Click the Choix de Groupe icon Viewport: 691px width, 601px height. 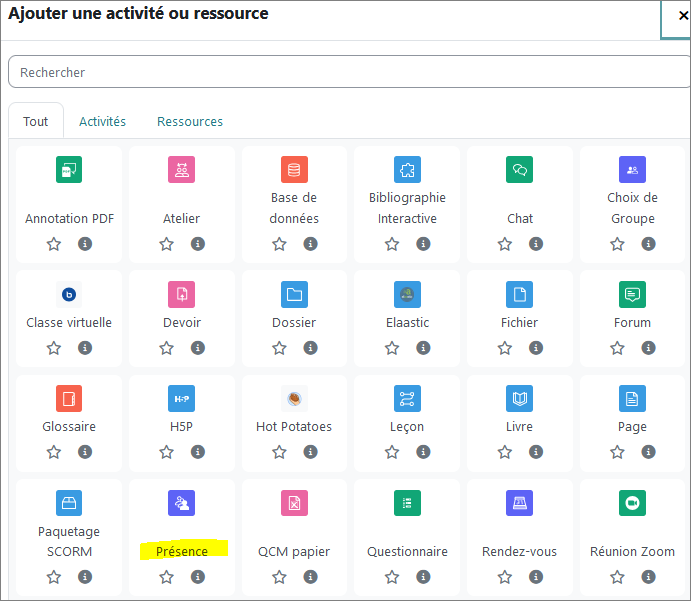(x=632, y=169)
